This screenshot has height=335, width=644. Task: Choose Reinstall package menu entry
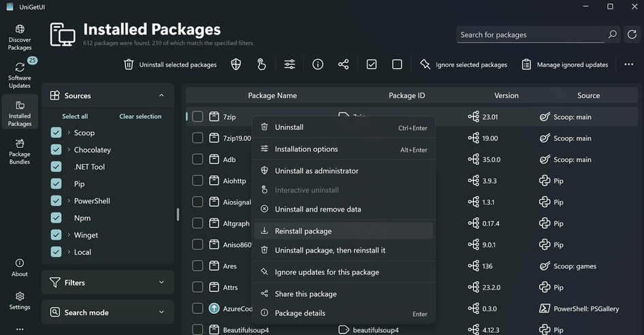pyautogui.click(x=343, y=231)
